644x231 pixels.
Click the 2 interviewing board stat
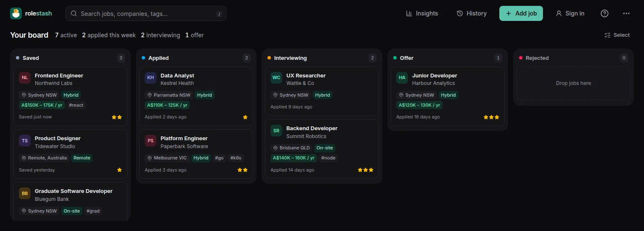(x=161, y=35)
